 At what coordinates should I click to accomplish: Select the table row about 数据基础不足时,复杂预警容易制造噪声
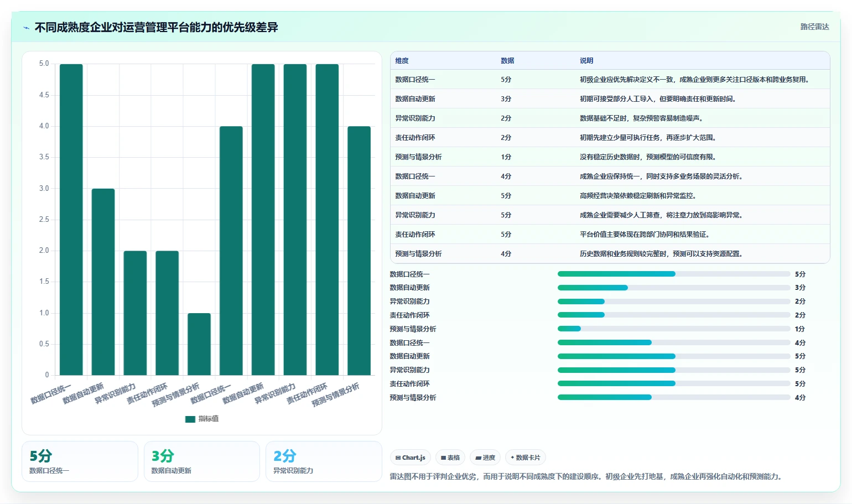coord(610,118)
